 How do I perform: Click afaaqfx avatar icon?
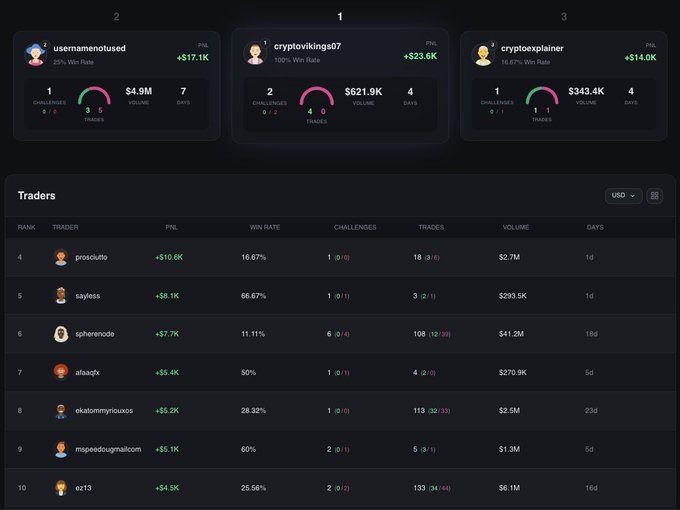61,372
